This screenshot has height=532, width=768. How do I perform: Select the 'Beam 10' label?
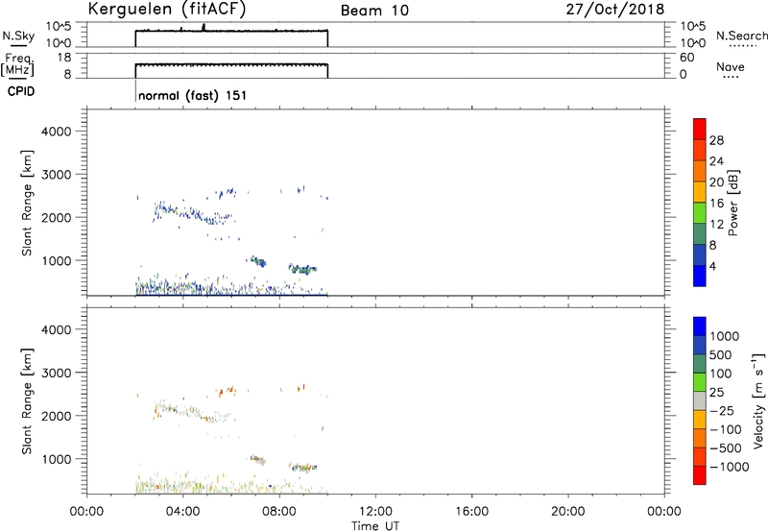point(374,11)
